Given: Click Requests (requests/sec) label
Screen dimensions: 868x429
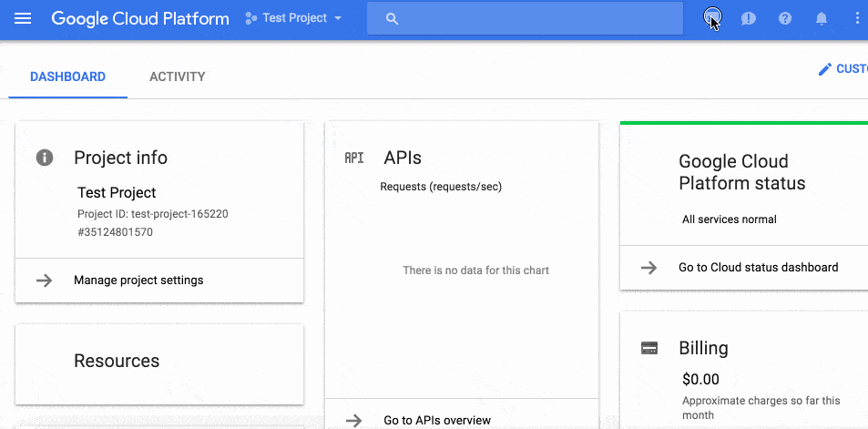Looking at the screenshot, I should pos(441,187).
